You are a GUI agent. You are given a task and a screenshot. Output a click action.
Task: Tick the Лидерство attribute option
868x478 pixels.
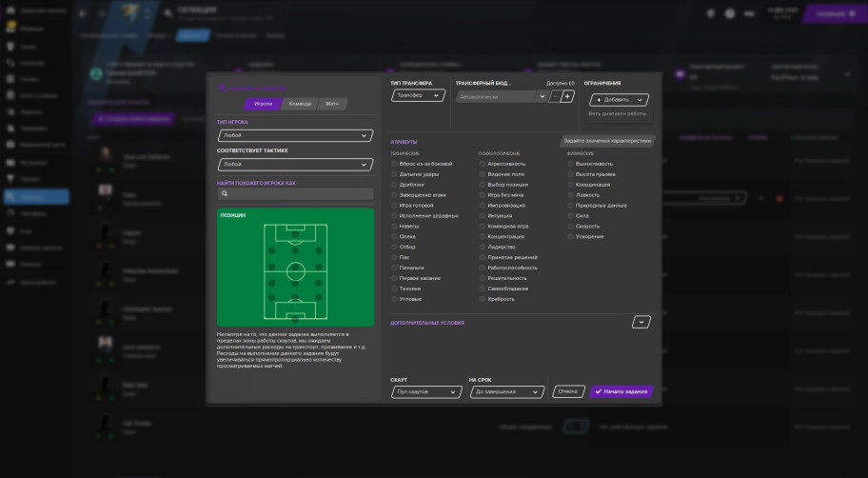pyautogui.click(x=483, y=247)
